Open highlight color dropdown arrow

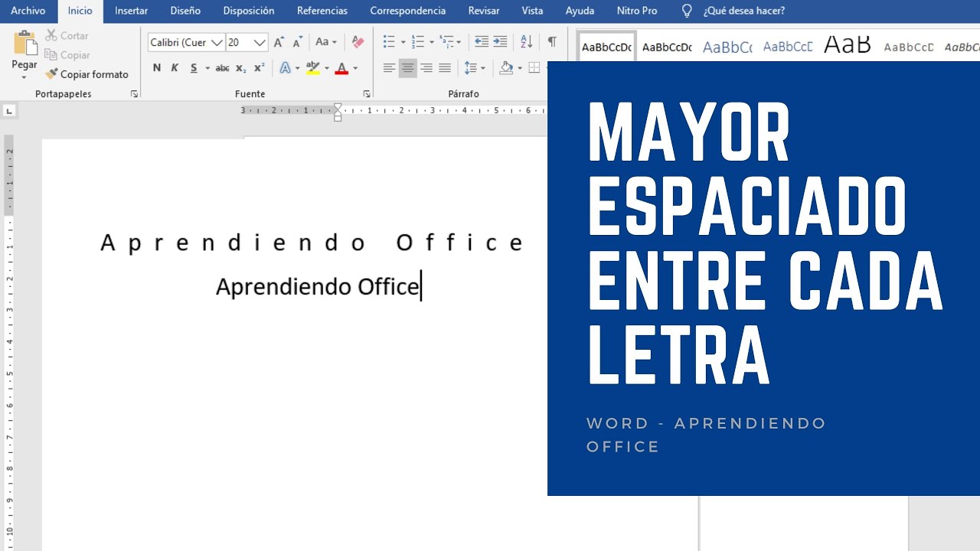(x=327, y=68)
